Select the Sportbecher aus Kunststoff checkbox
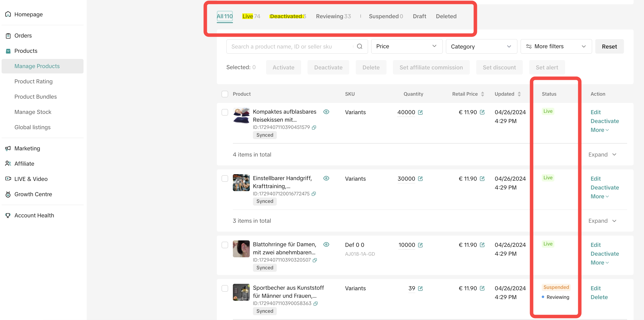The image size is (644, 320). pos(225,288)
